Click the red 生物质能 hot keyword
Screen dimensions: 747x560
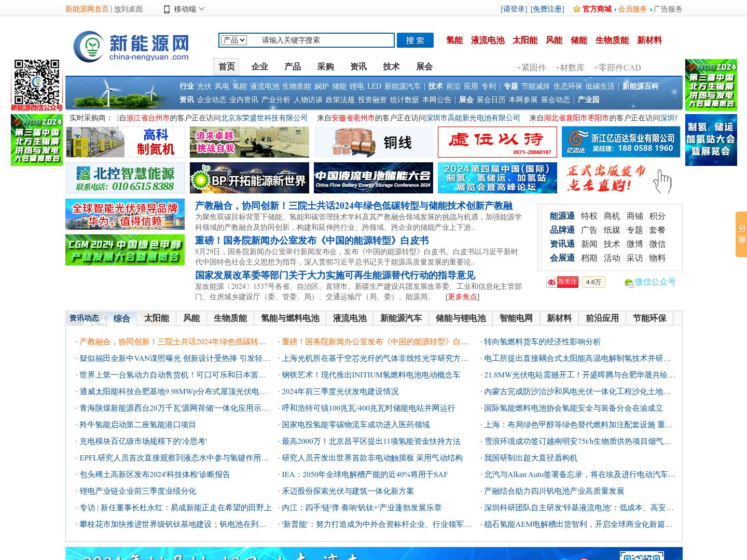pos(612,40)
